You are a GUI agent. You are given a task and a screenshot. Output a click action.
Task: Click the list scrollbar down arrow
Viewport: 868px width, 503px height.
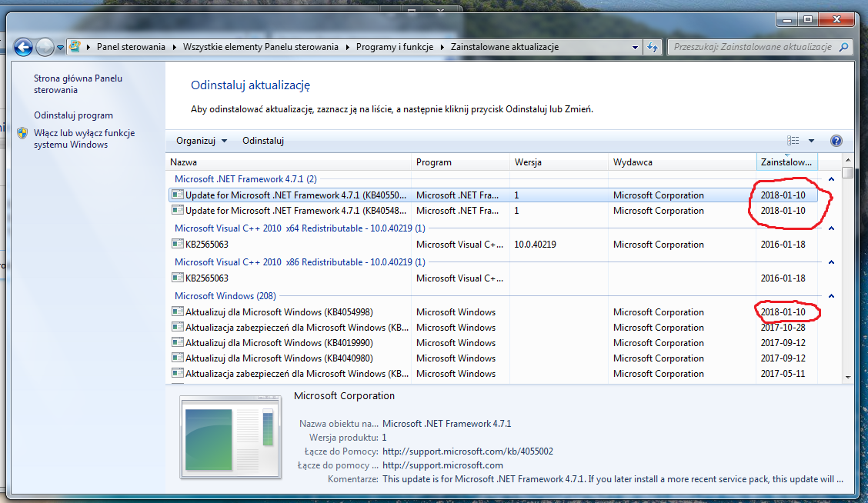click(x=847, y=378)
